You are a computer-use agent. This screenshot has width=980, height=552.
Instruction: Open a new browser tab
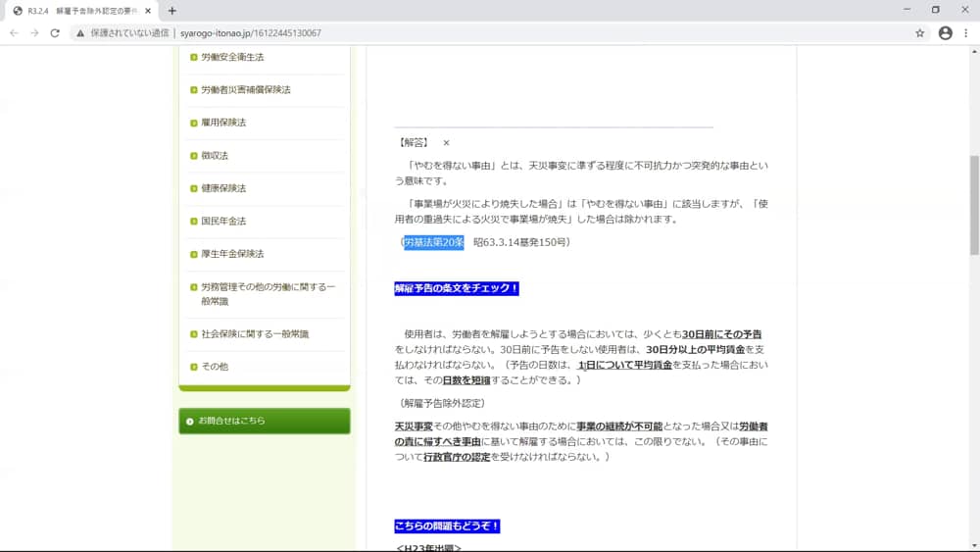tap(171, 11)
